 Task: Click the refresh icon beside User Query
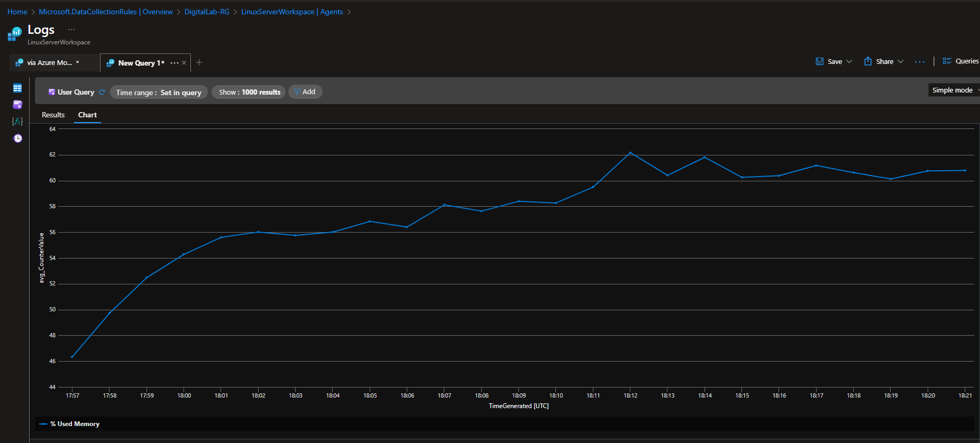click(102, 92)
